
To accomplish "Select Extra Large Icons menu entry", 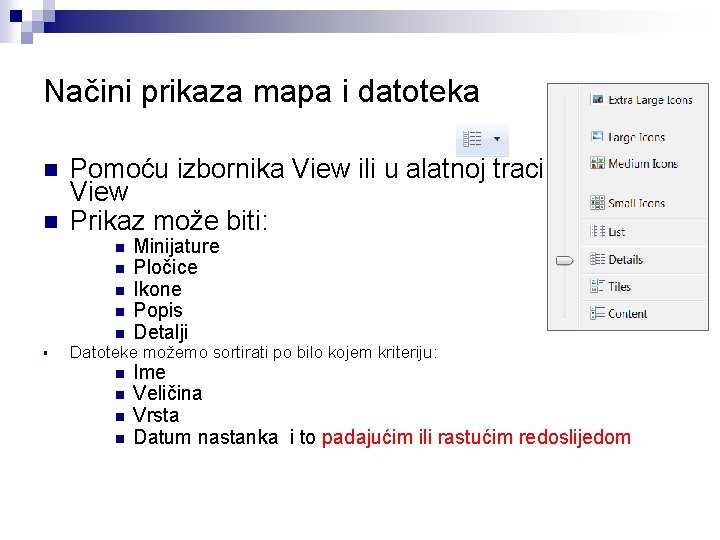I will [x=650, y=100].
